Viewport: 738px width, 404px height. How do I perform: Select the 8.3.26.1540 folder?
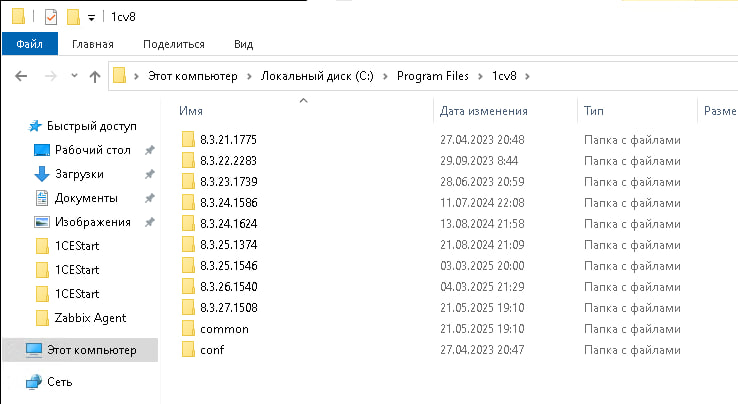tap(228, 286)
